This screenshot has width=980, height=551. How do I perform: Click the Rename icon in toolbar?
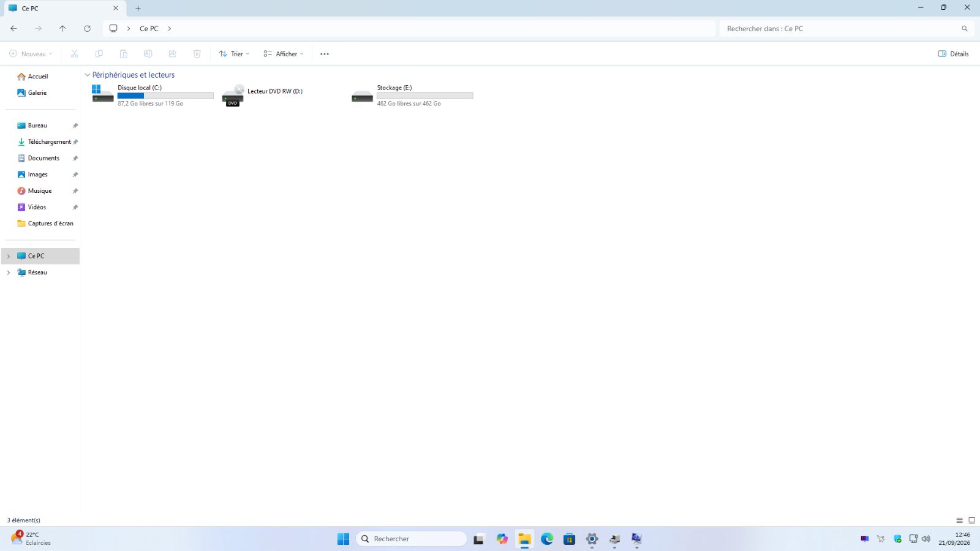[x=148, y=54]
